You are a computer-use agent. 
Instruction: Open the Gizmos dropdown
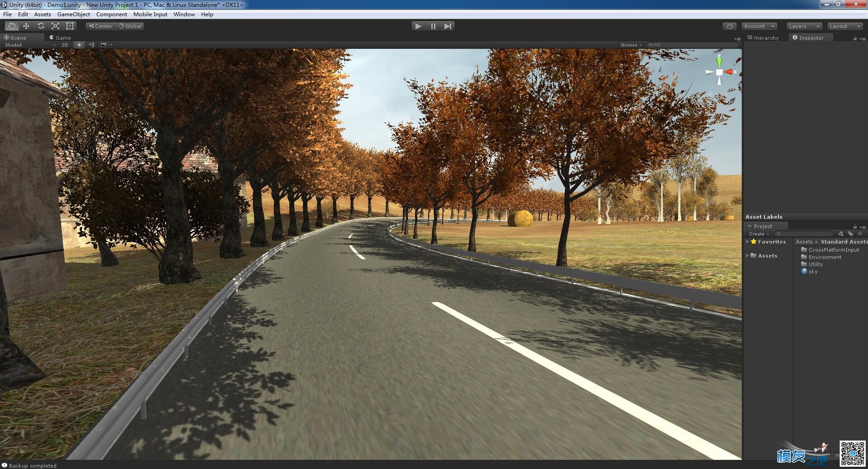point(631,45)
